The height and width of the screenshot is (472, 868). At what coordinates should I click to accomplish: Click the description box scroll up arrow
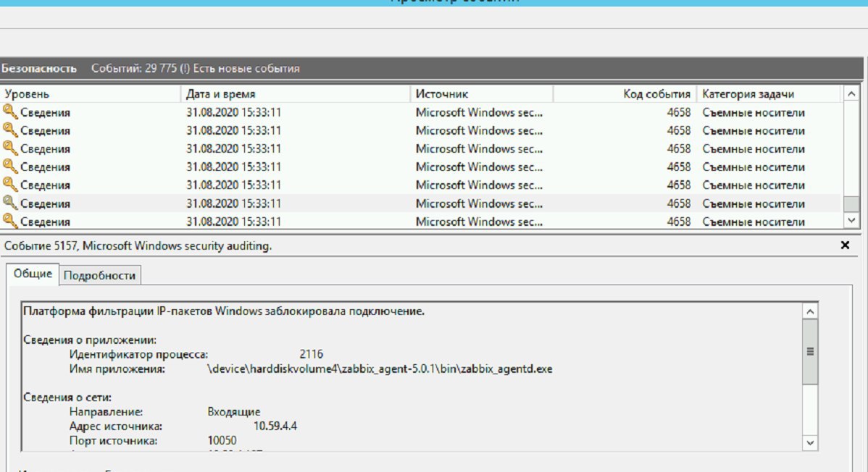(x=810, y=311)
